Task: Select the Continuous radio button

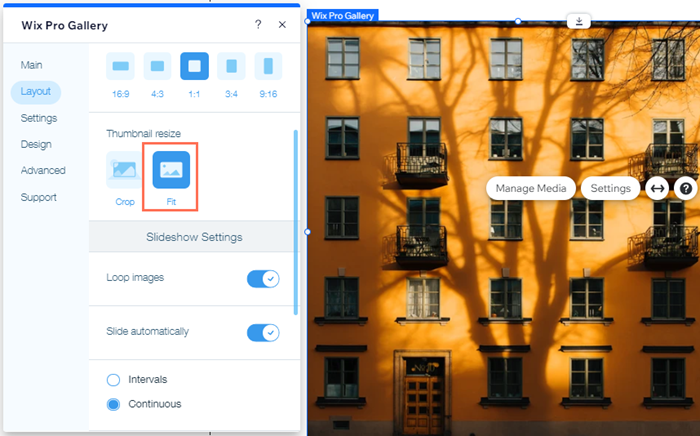Action: pyautogui.click(x=113, y=404)
